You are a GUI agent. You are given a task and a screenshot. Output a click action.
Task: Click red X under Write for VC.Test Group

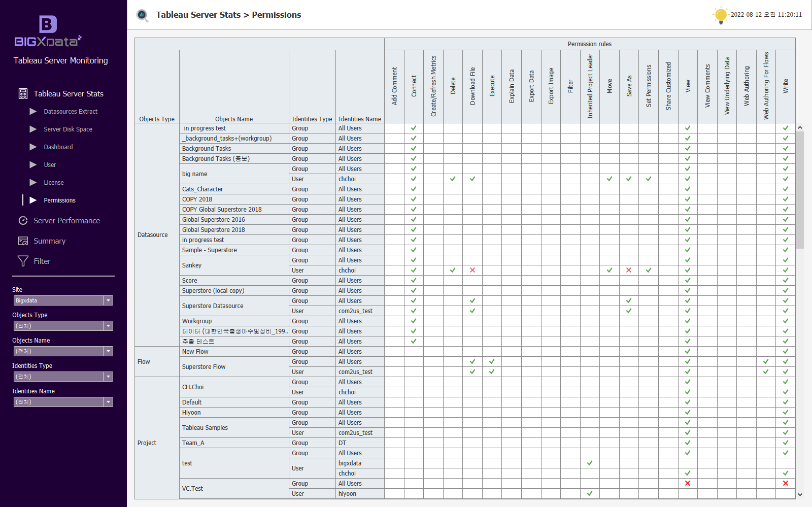click(786, 483)
